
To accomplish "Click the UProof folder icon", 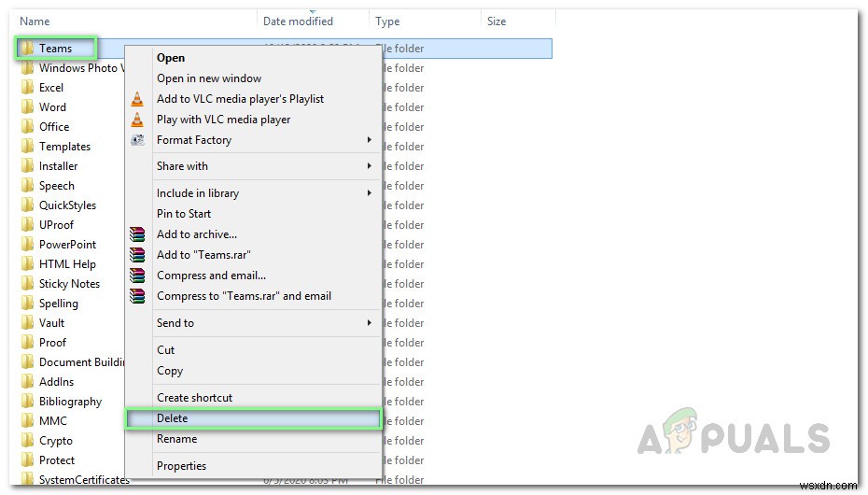I will click(27, 225).
